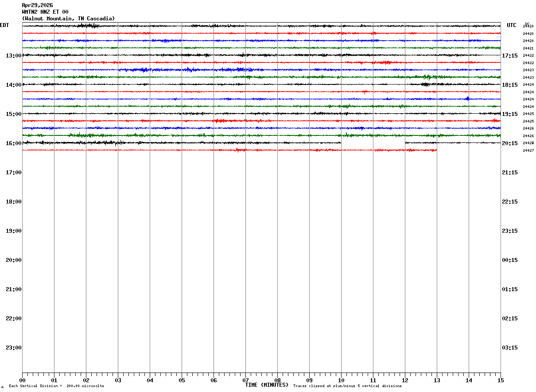Click minute tick label 07
This screenshot has width=536, height=392.
[245, 380]
